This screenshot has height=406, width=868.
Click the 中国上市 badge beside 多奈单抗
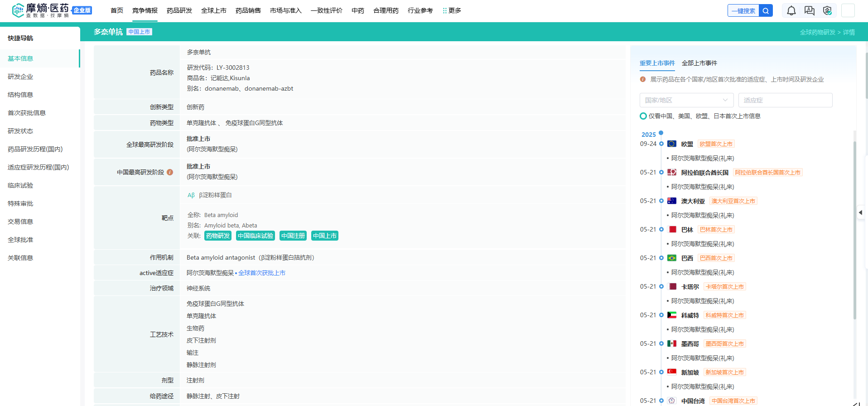coord(139,32)
